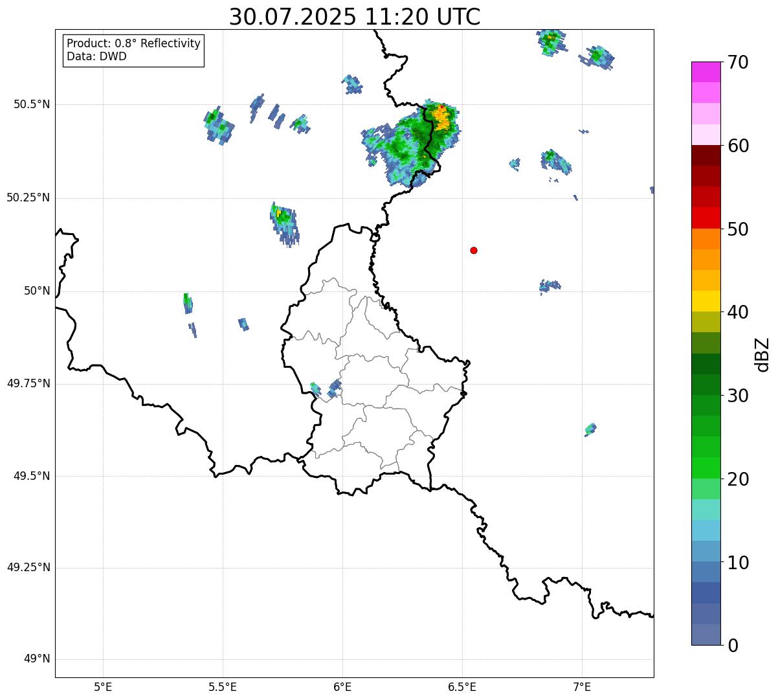Viewport: 778px width, 700px height.
Task: Click the longitude label 6.5°E
Action: (462, 686)
